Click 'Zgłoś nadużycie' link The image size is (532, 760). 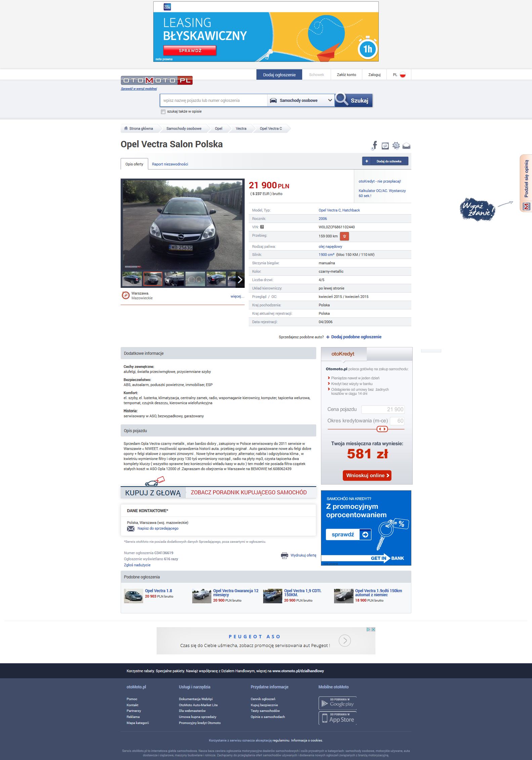(x=137, y=565)
